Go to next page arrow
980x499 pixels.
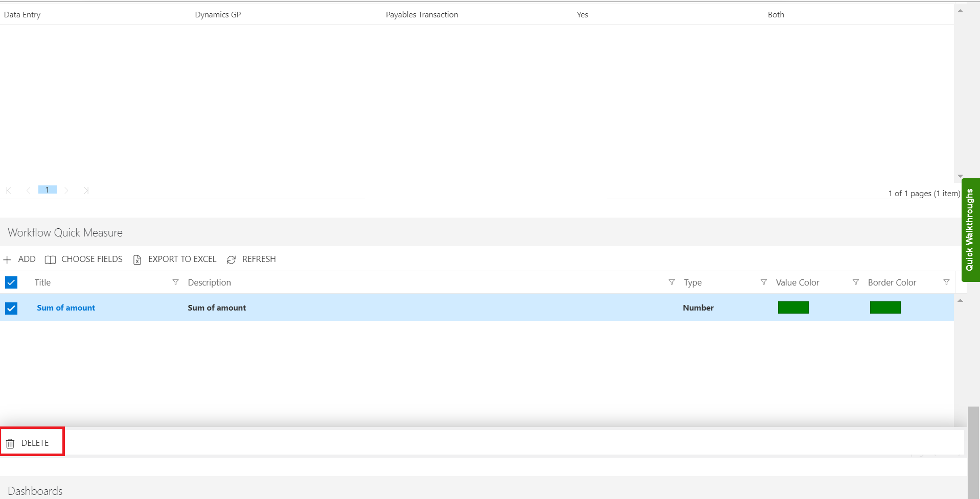point(66,191)
